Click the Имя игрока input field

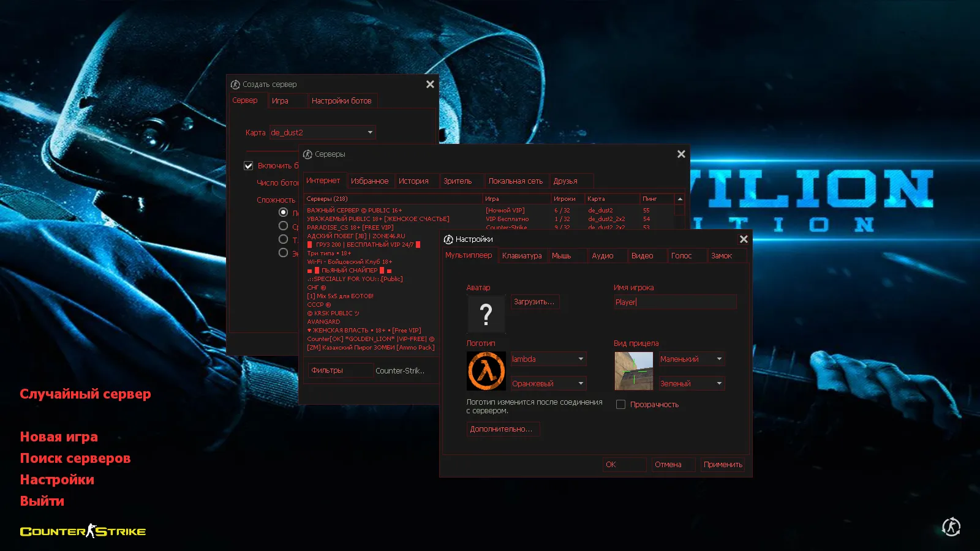click(674, 302)
